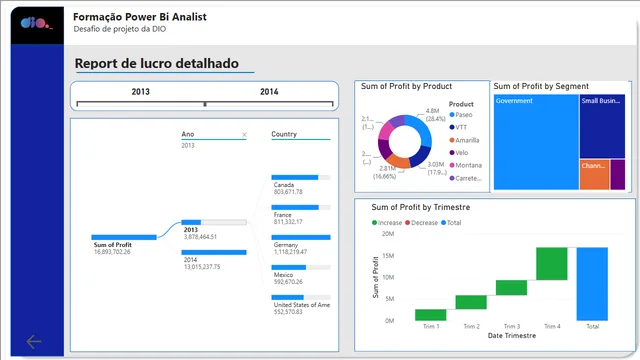This screenshot has width=640, height=360.
Task: Select Paseo in the Product legend
Action: click(x=461, y=115)
